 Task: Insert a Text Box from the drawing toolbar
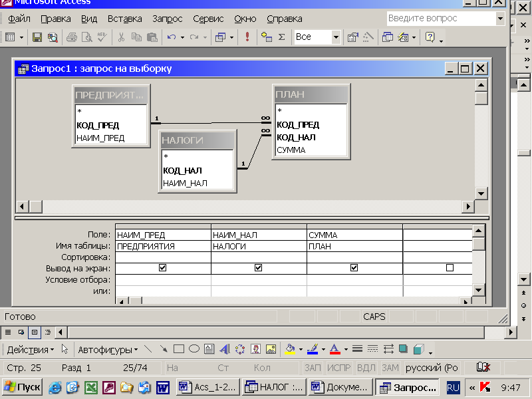tap(209, 349)
